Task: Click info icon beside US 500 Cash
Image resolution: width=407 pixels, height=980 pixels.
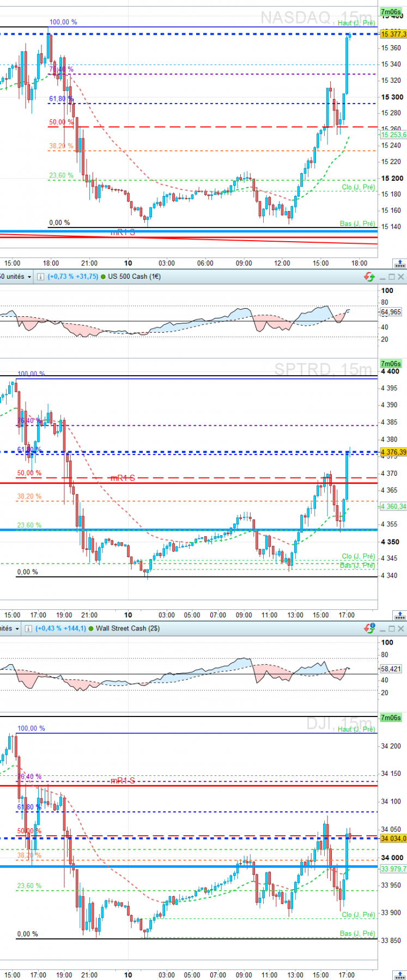Action: tap(40, 277)
